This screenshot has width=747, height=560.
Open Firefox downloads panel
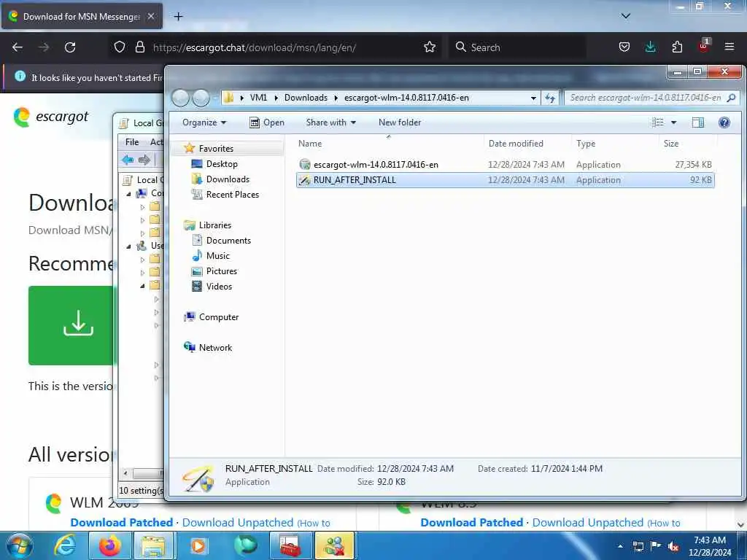point(650,47)
